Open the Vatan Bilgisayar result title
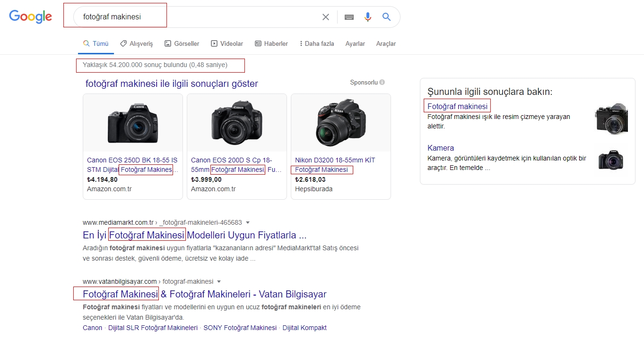 click(x=205, y=294)
